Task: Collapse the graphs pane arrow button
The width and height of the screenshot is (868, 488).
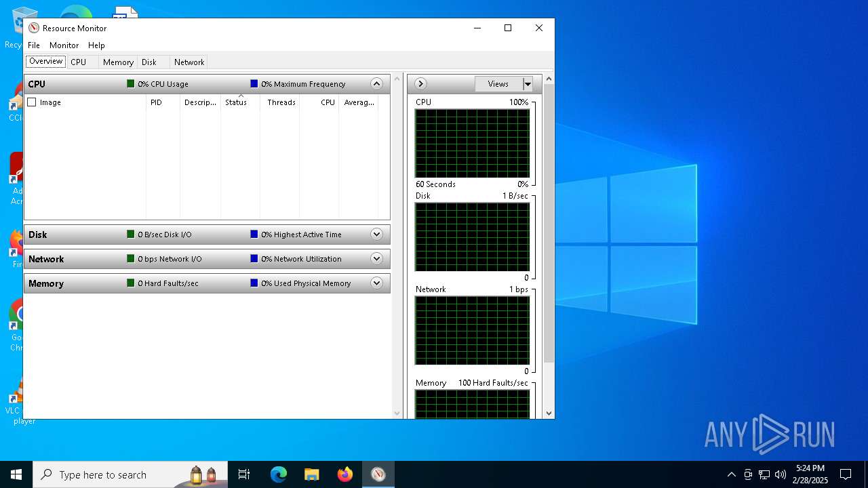Action: point(420,84)
